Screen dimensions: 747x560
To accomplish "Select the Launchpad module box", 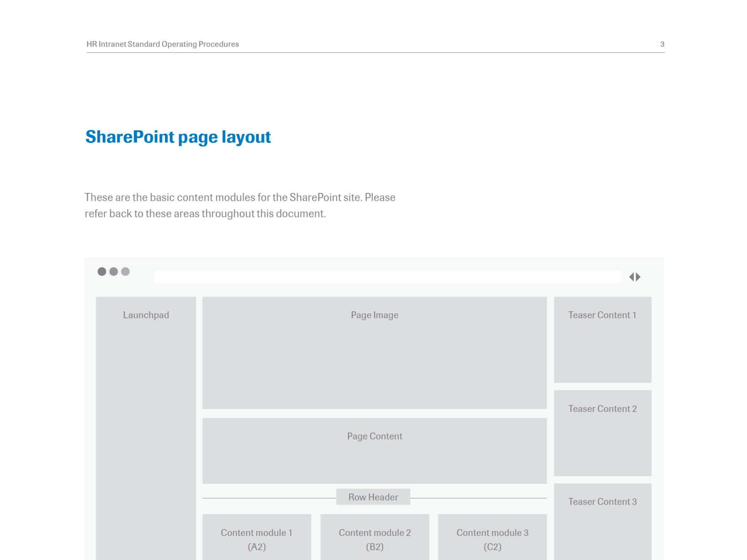I will click(146, 428).
